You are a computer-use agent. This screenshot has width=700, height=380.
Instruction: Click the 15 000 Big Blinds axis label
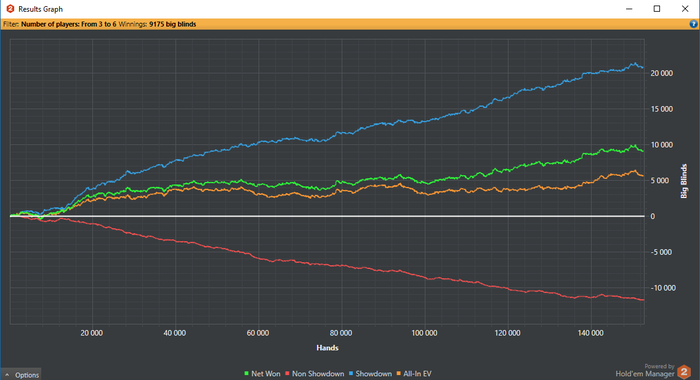coord(662,109)
